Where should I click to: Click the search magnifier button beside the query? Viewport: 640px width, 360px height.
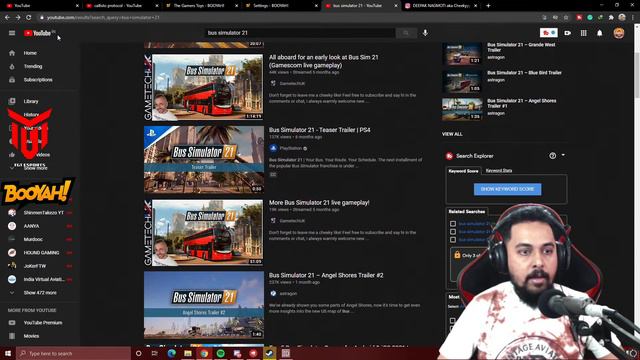click(406, 33)
